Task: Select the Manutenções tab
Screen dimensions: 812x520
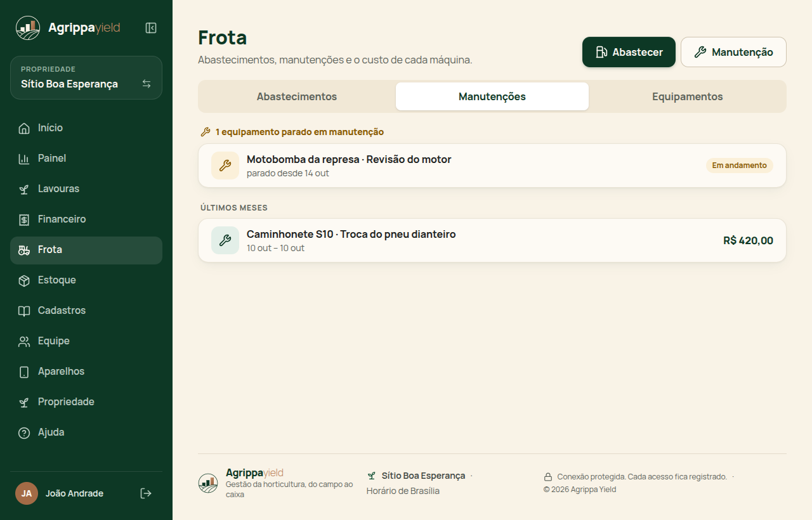Action: pos(492,96)
